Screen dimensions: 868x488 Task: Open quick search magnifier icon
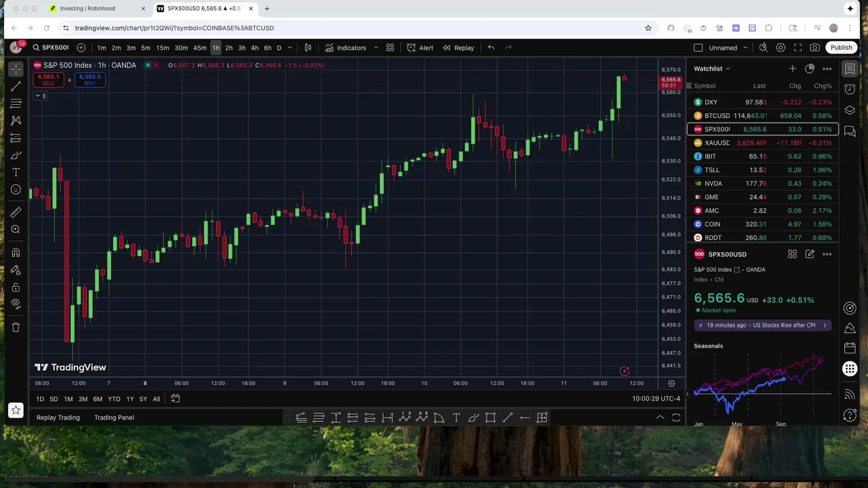click(764, 47)
